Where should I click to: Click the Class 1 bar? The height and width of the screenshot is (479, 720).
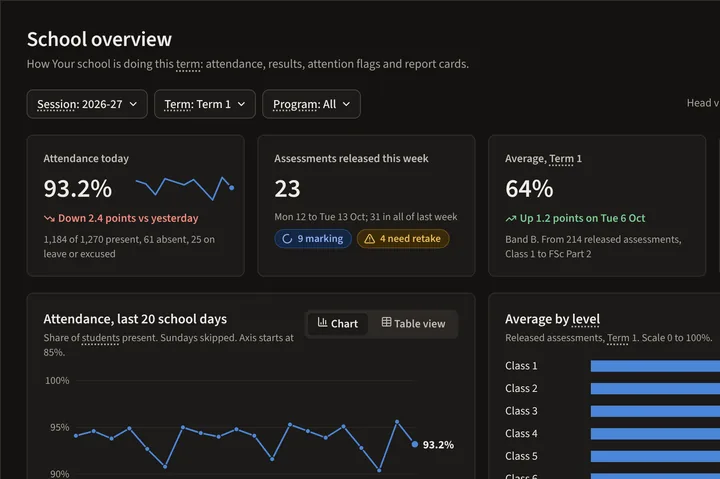[x=655, y=366]
